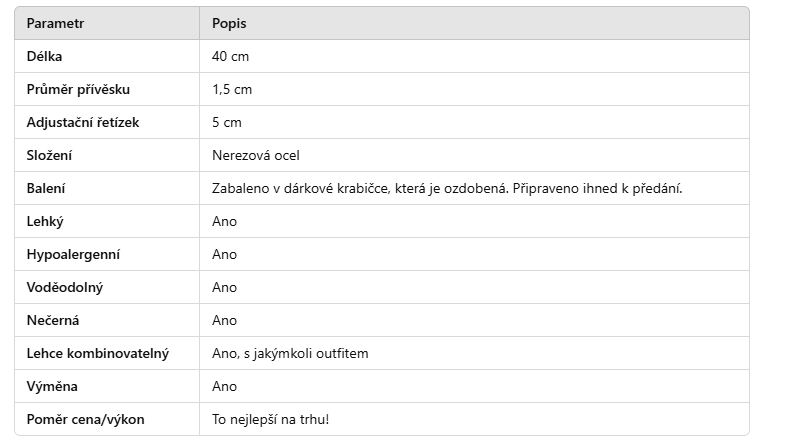Click the "1,5 cm" value
The image size is (798, 441).
point(232,89)
